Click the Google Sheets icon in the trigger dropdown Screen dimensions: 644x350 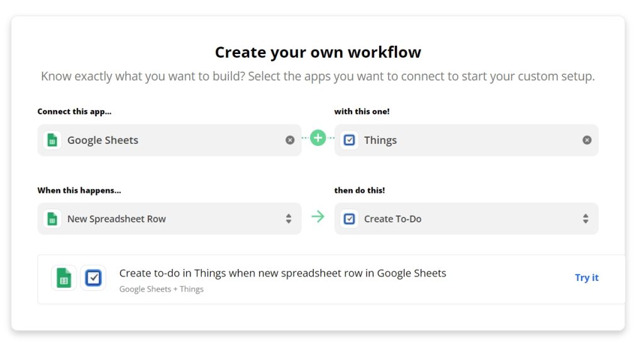[52, 219]
